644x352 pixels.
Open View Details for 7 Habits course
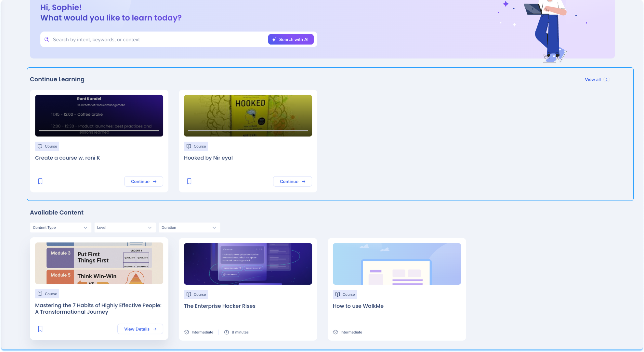140,329
